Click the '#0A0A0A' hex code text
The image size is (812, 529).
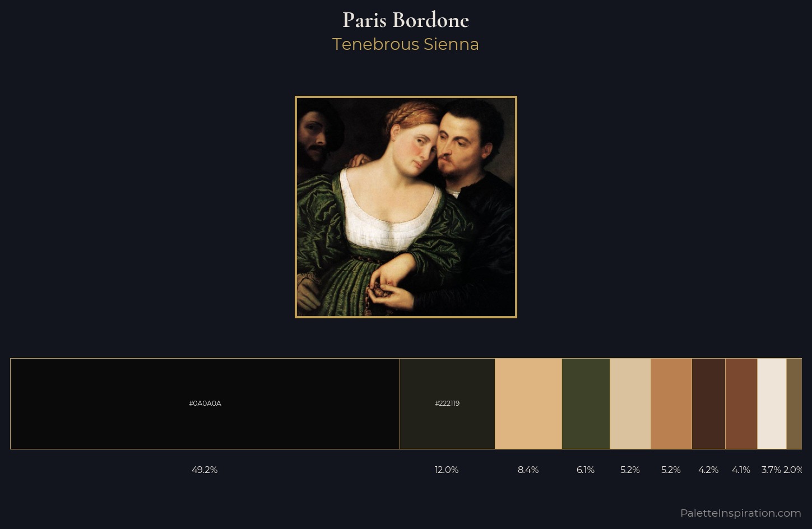(205, 403)
